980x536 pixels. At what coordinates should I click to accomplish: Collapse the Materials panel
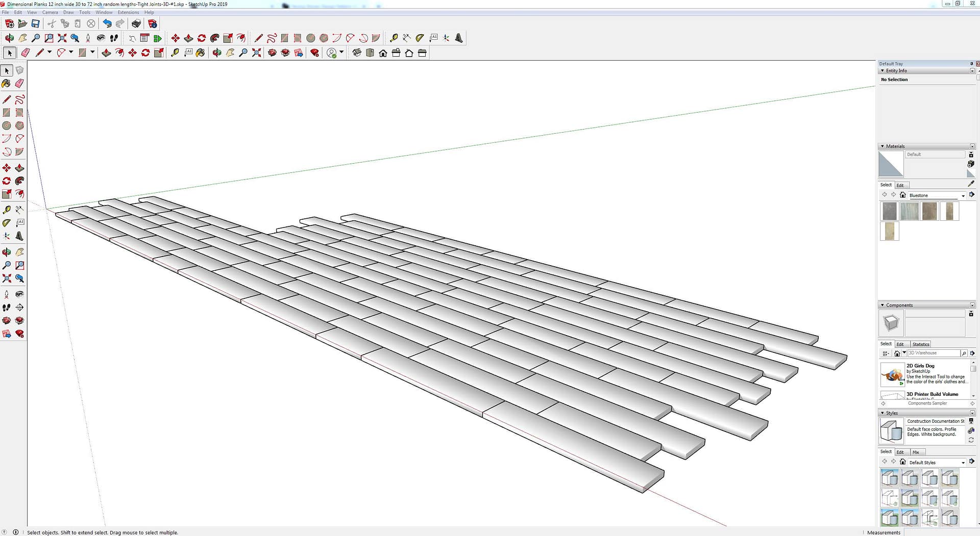tap(883, 146)
